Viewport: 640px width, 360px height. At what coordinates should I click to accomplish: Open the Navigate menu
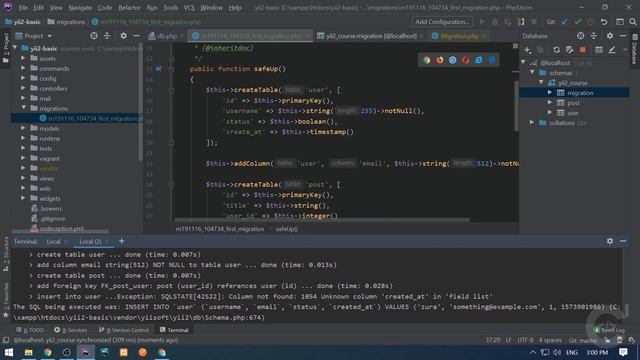point(80,8)
